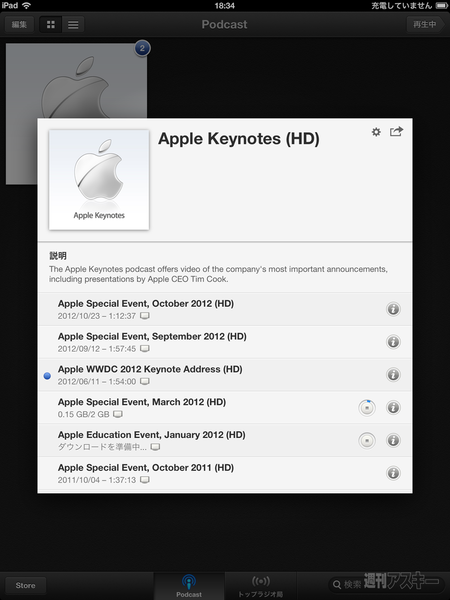
Task: Open the Store
Action: point(26,585)
